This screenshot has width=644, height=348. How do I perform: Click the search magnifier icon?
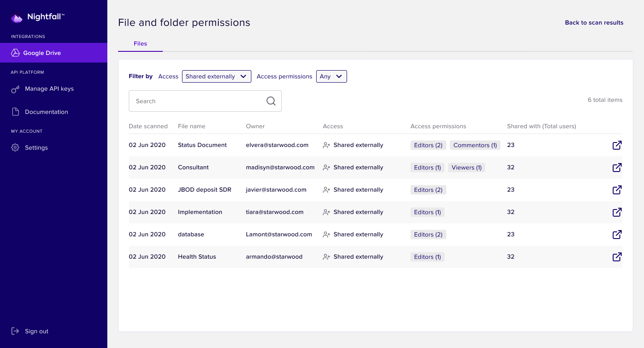tap(271, 101)
